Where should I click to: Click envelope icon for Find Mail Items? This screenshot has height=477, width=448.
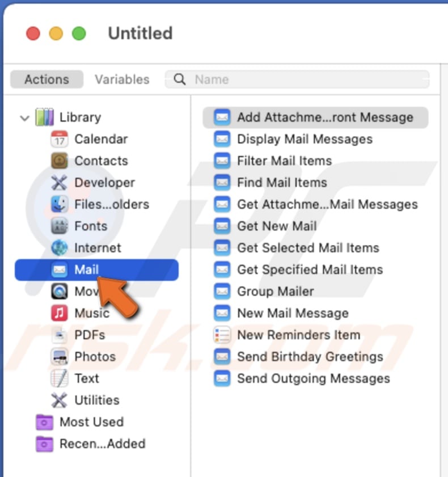tap(222, 183)
